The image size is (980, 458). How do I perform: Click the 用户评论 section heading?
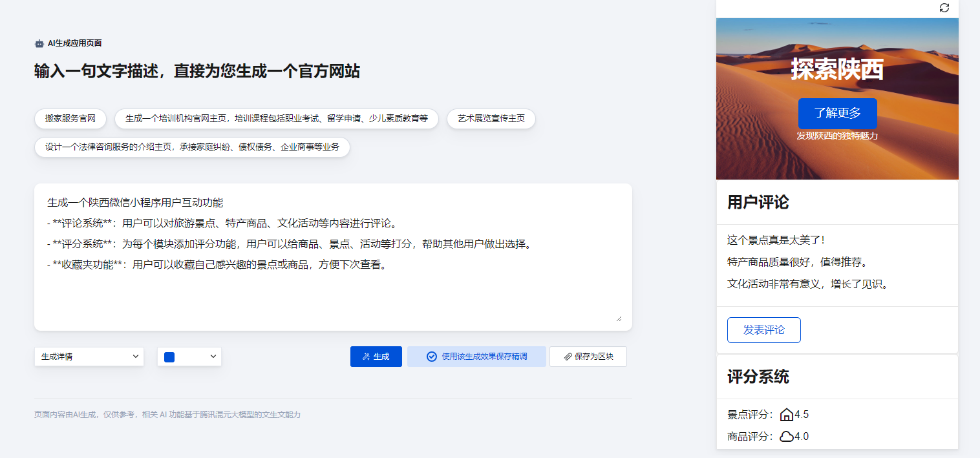click(758, 202)
